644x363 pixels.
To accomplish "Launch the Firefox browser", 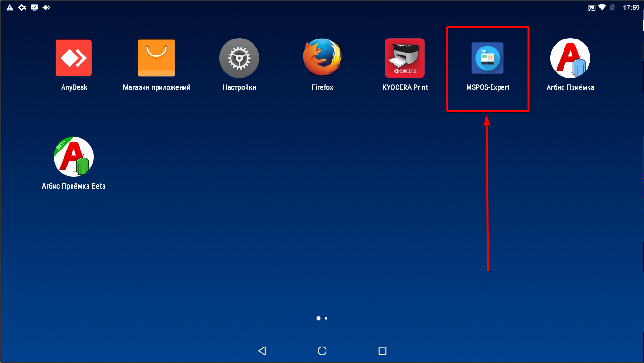I will click(322, 58).
